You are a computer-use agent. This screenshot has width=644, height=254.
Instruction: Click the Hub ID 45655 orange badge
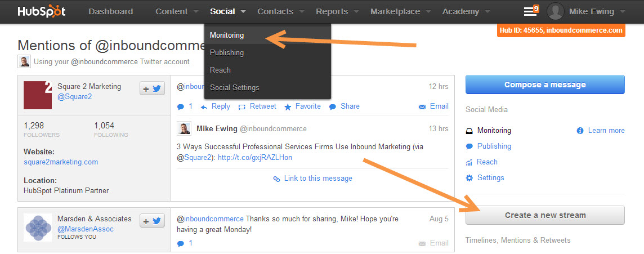561,30
